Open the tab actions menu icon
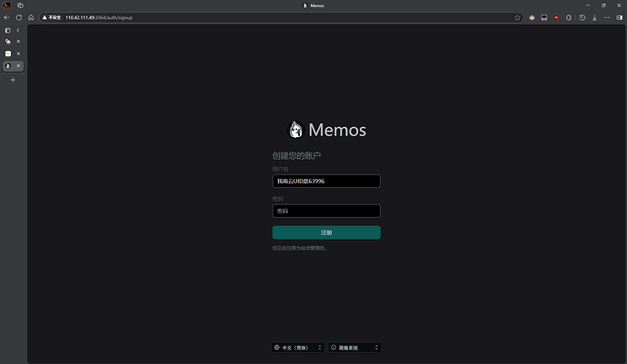The height and width of the screenshot is (364, 627). tap(7, 30)
